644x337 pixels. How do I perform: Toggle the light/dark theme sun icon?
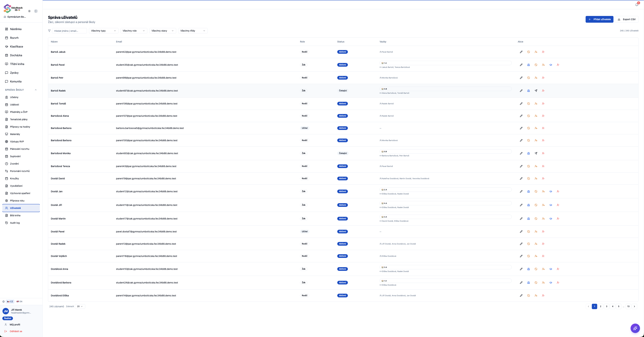pyautogui.click(x=30, y=11)
